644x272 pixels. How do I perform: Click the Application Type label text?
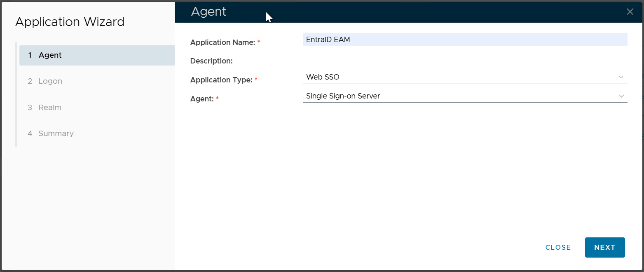[221, 80]
